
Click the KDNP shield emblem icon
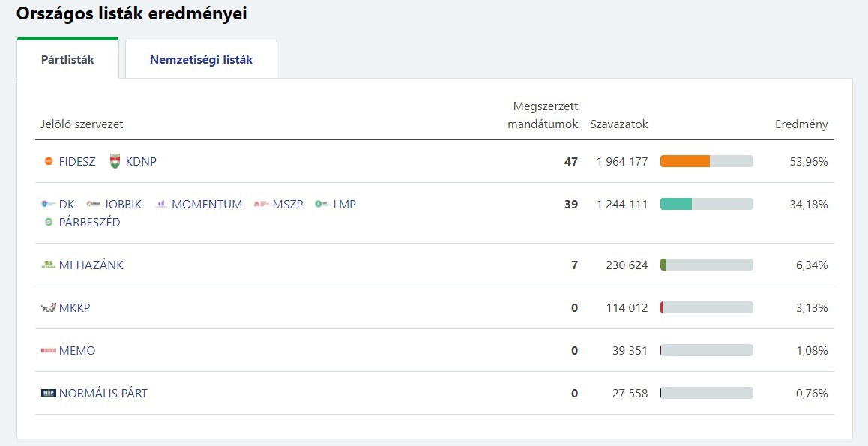(115, 162)
